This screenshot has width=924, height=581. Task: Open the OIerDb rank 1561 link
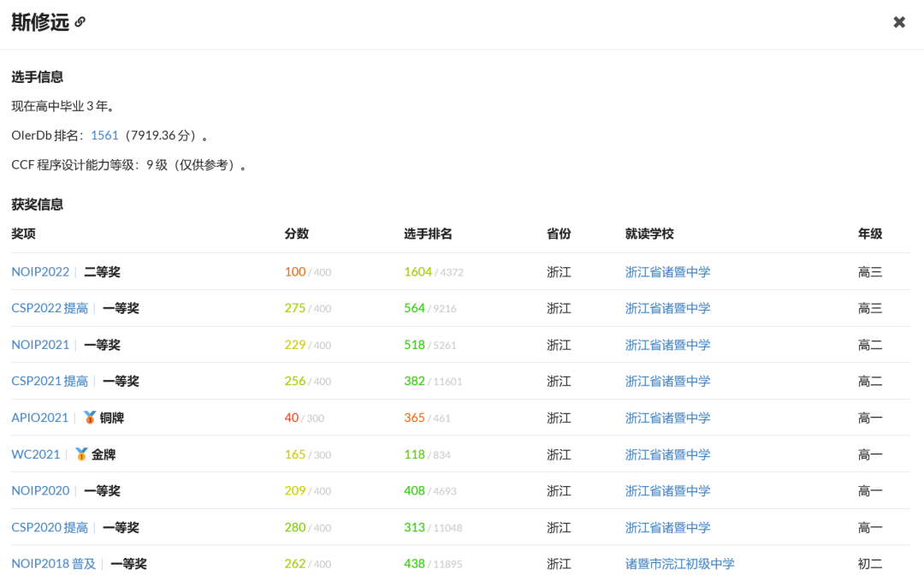coord(104,135)
